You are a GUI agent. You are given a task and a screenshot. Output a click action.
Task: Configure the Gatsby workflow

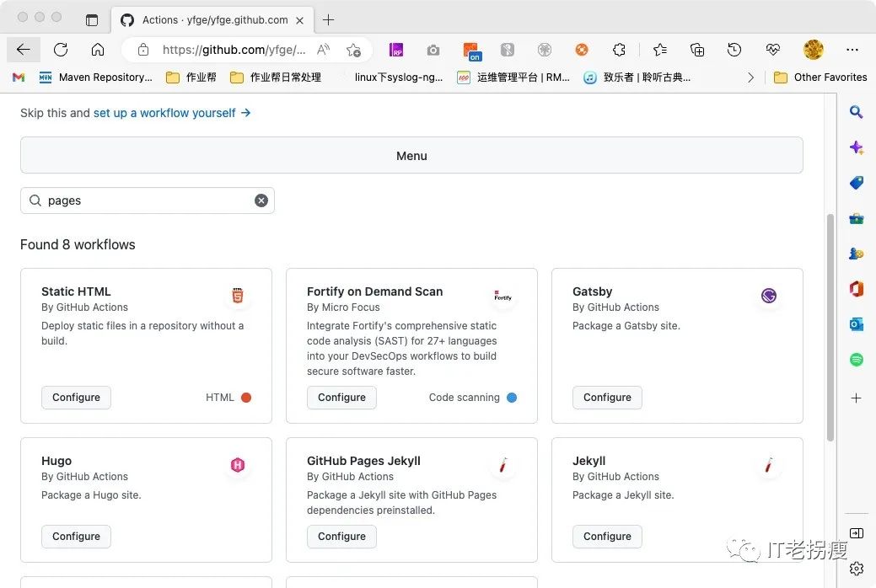click(x=607, y=398)
